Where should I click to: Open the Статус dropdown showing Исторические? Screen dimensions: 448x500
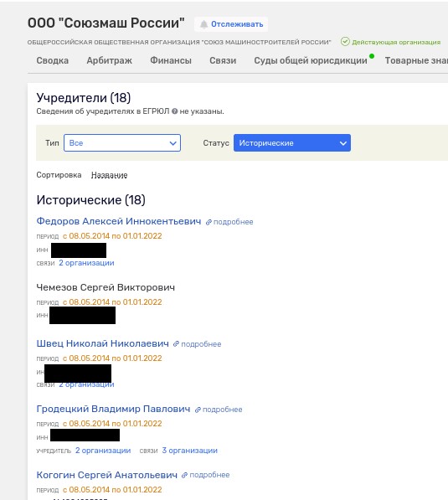(x=292, y=143)
